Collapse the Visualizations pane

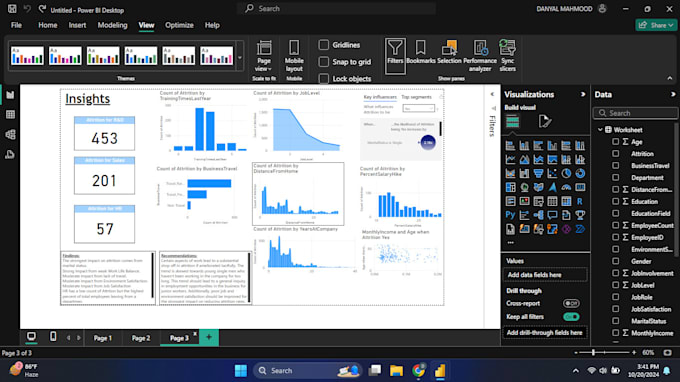coord(583,95)
